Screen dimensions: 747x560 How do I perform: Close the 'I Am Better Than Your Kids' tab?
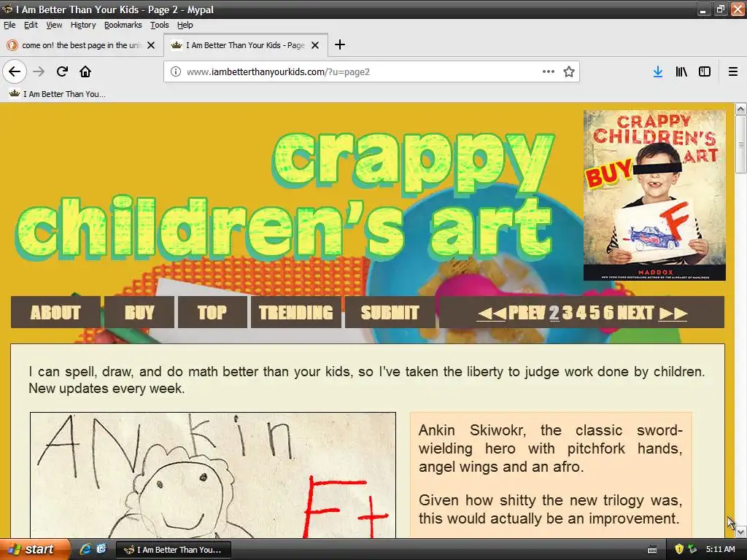point(315,45)
